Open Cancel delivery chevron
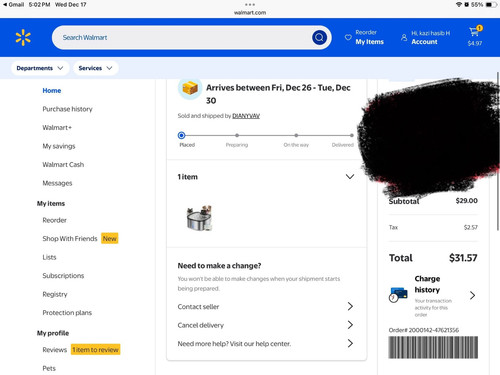500x375 pixels. [x=350, y=325]
